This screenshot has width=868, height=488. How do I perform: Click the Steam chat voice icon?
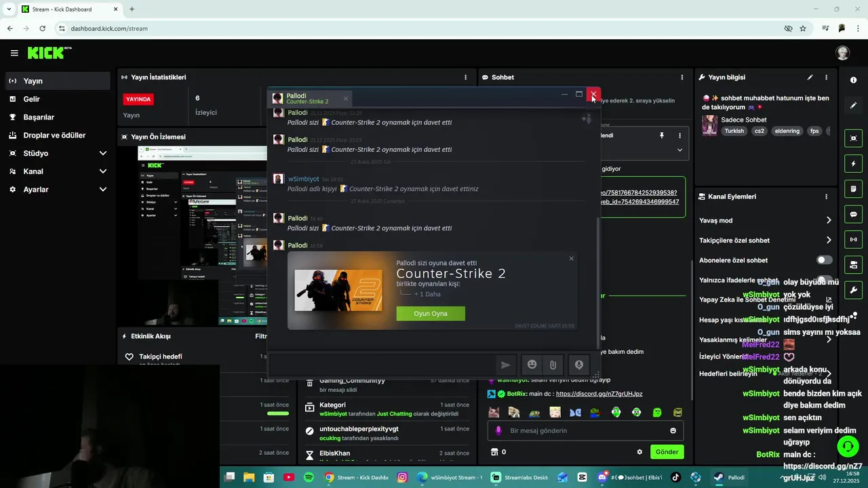579,365
